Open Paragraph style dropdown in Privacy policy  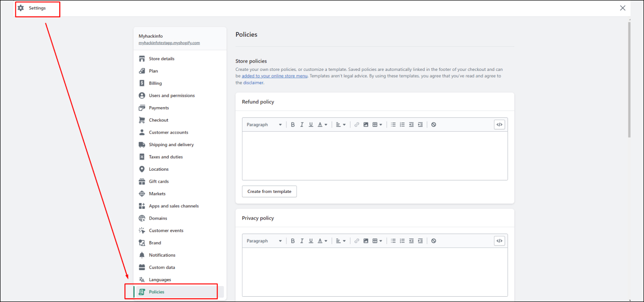point(264,241)
